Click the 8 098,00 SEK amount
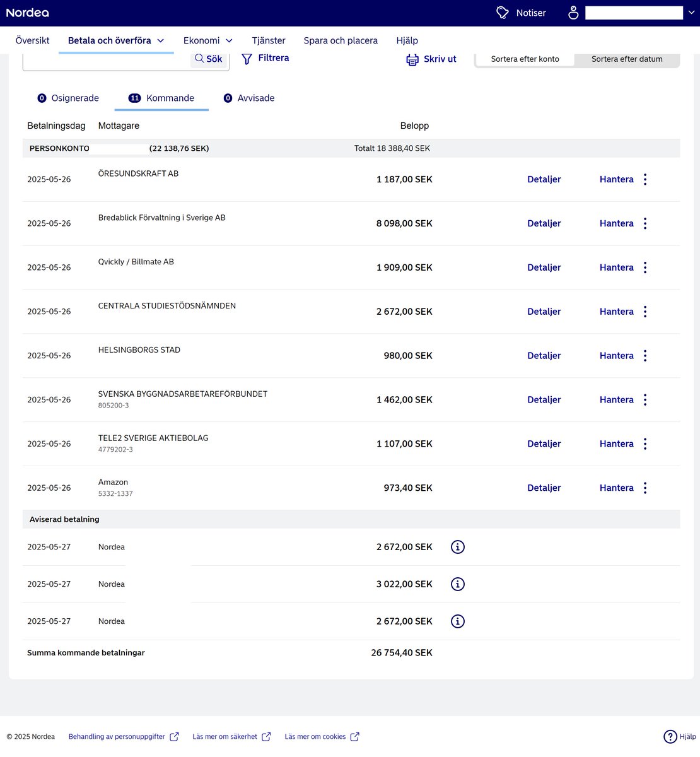The image size is (700, 757). coord(404,223)
